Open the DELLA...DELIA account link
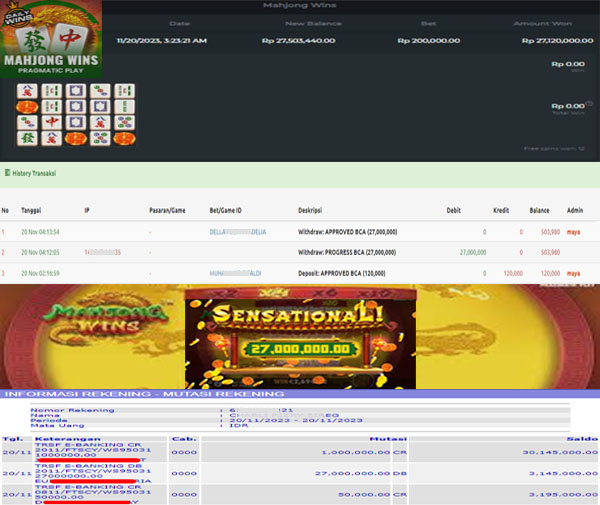 click(238, 232)
